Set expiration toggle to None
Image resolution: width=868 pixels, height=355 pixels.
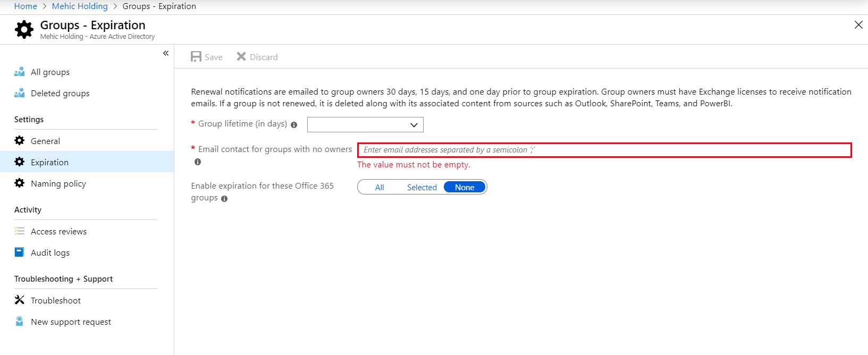(465, 187)
